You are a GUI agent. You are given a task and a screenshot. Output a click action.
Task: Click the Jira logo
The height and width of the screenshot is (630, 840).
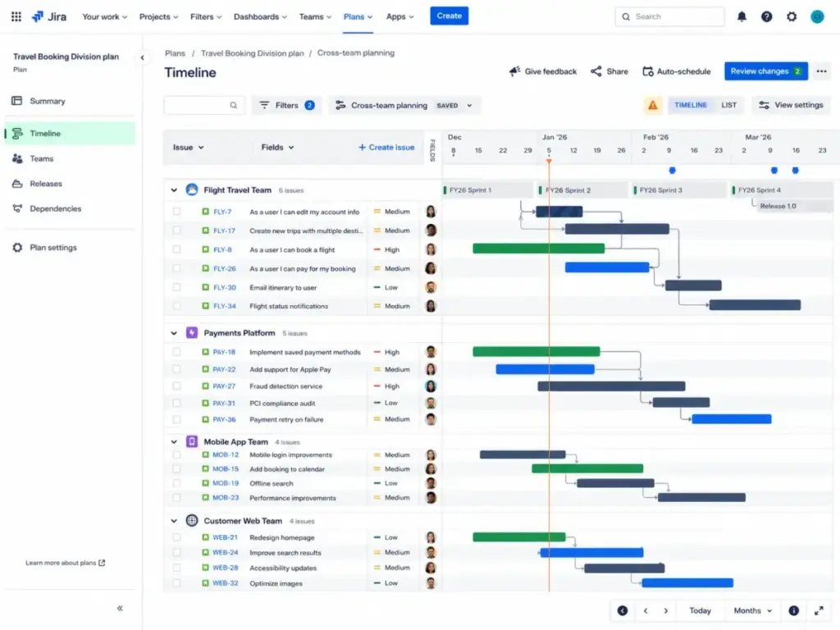pos(49,16)
